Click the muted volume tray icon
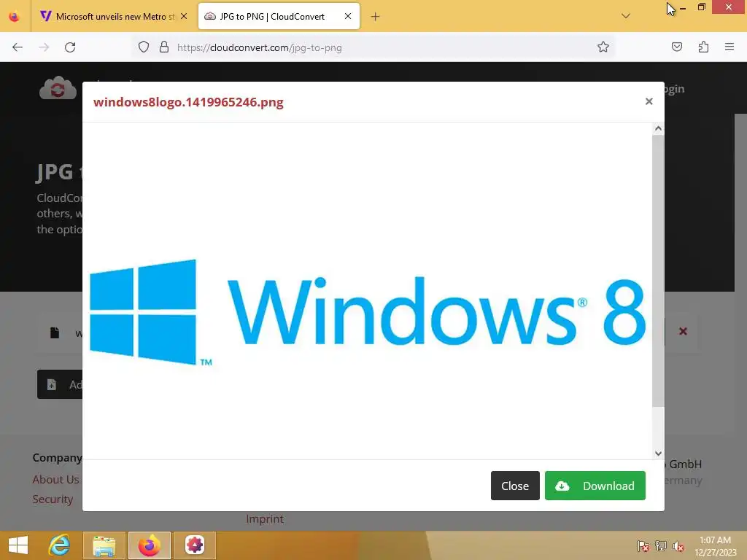The height and width of the screenshot is (560, 747). click(678, 546)
